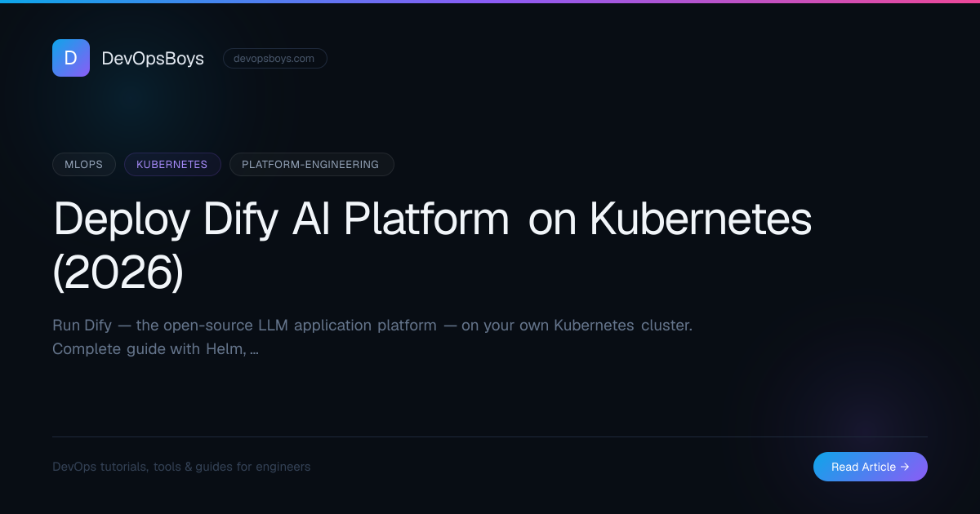Select the PLATFORM-ENGINEERING tag
This screenshot has height=514, width=980.
311,164
